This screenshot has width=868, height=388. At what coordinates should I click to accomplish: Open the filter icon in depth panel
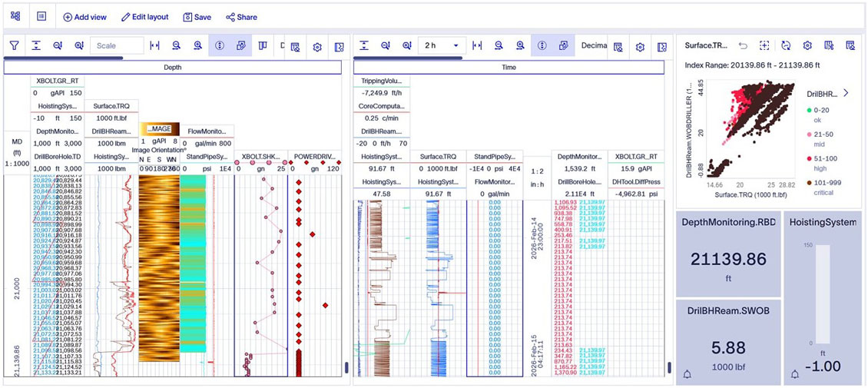click(14, 46)
